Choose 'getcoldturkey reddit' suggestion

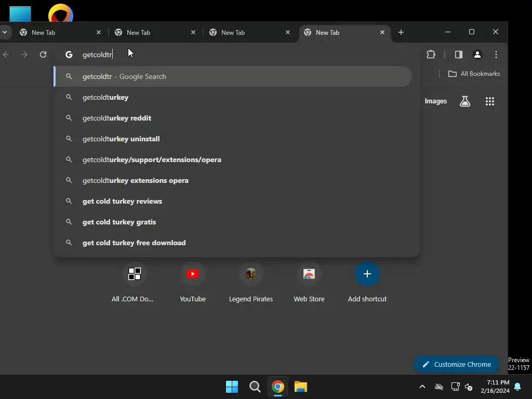click(x=233, y=118)
